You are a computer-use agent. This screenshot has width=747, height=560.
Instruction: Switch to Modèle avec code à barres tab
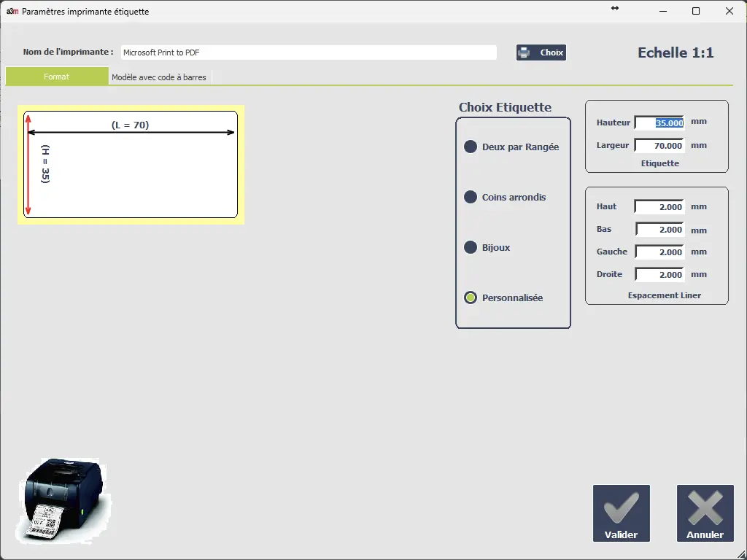click(159, 77)
